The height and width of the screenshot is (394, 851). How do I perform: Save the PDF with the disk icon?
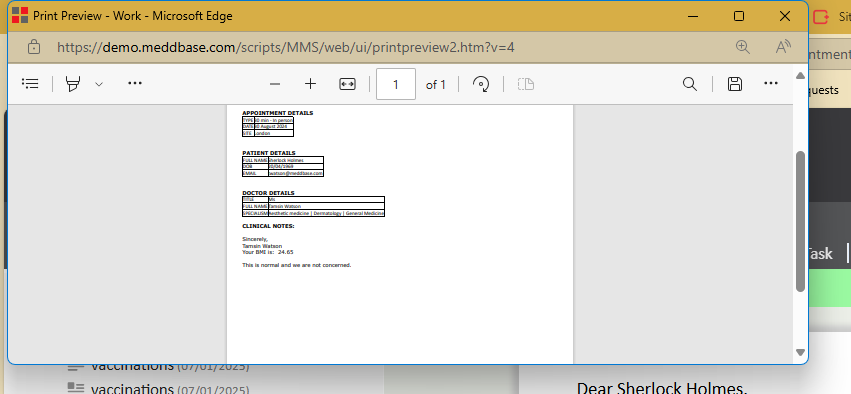[735, 84]
